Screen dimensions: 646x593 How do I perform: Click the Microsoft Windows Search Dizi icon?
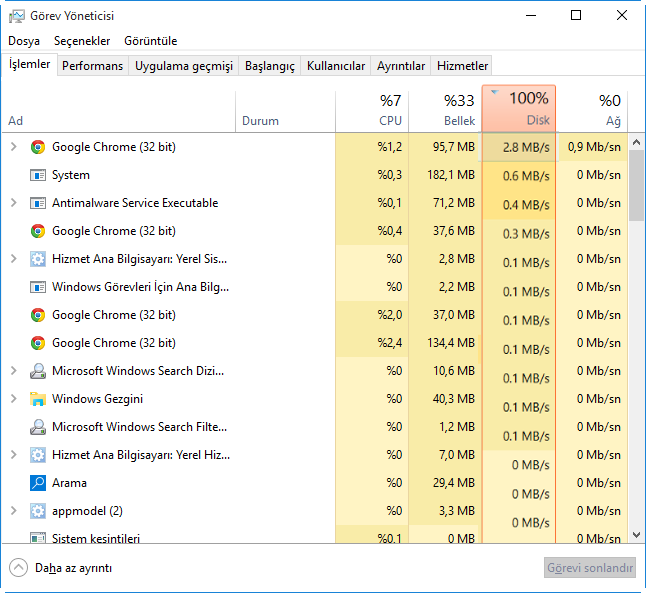click(38, 371)
